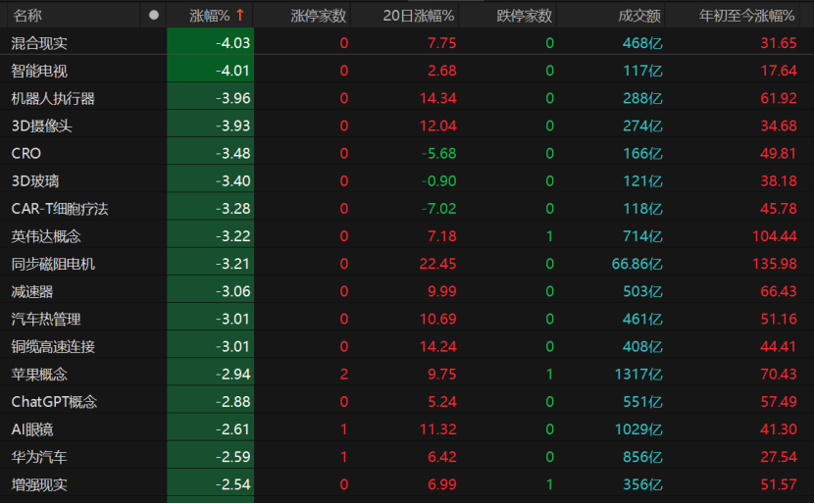Sort by 20日涨幅% column header
Screen dimensions: 815x504
point(419,16)
